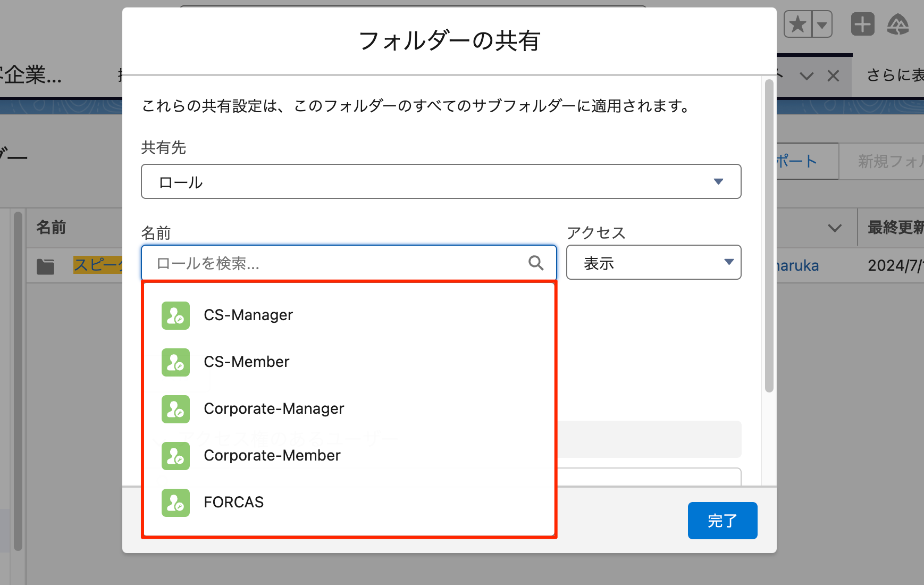Open the Trailhead guidance icon
This screenshot has height=585, width=924.
click(x=898, y=24)
